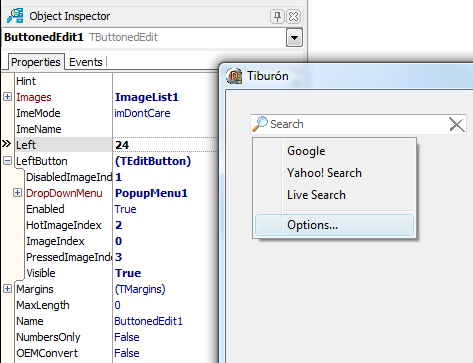This screenshot has width=473, height=363.
Task: Expand the DropDownMenu property node
Action: click(x=17, y=193)
